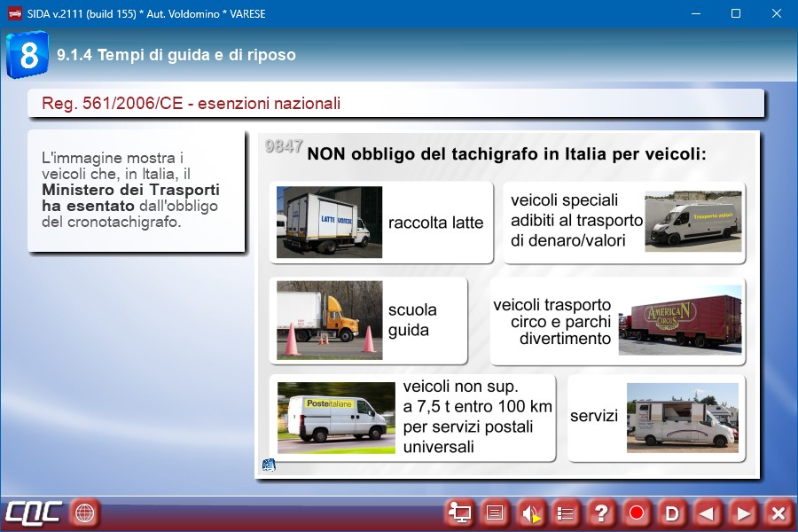Click the CQC logo in bottom bar
The width and height of the screenshot is (798, 532).
[x=34, y=512]
